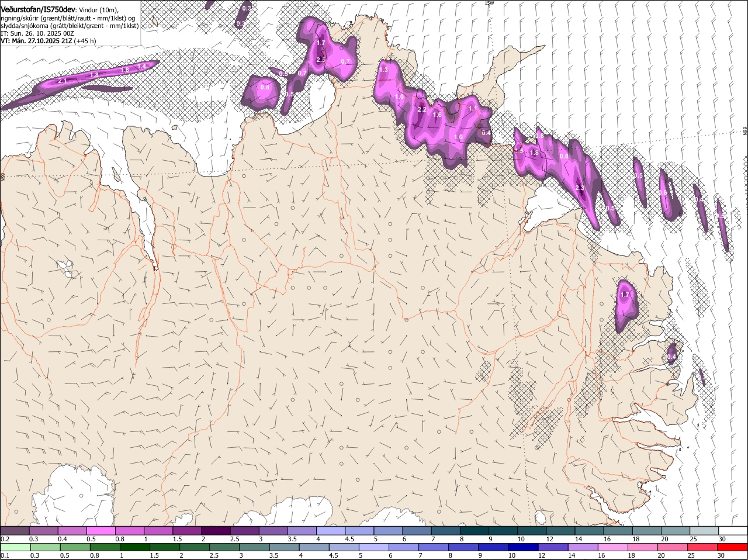
Task: Click the '(+45 h)' forecast offset text
Action: tap(85, 41)
